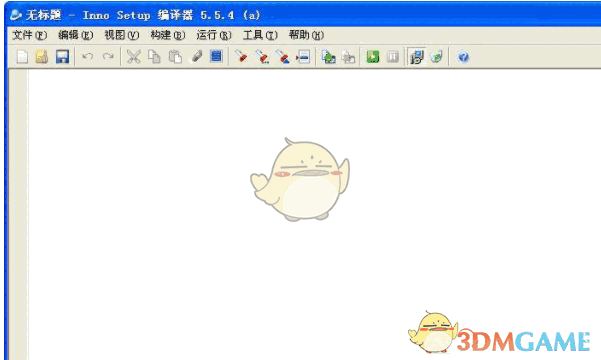Open the 运行(R) menu
This screenshot has height=360, width=601.
(214, 35)
